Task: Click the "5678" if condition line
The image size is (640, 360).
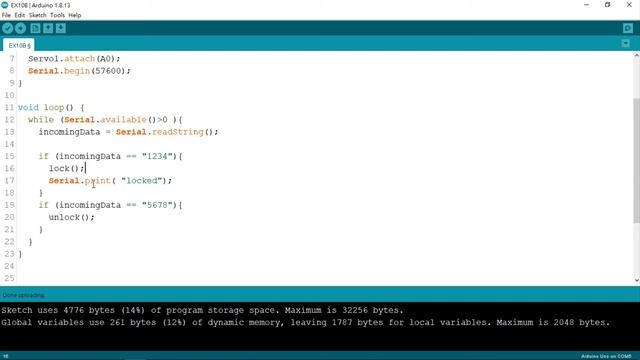Action: pyautogui.click(x=110, y=205)
